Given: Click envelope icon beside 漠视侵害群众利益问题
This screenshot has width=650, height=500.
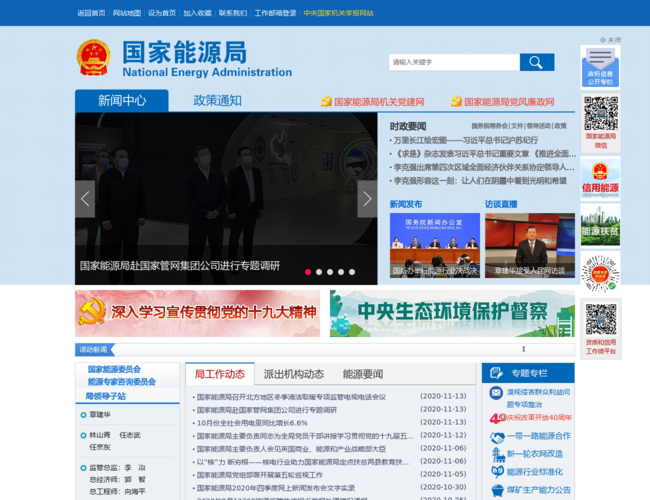Looking at the screenshot, I should pos(496,392).
